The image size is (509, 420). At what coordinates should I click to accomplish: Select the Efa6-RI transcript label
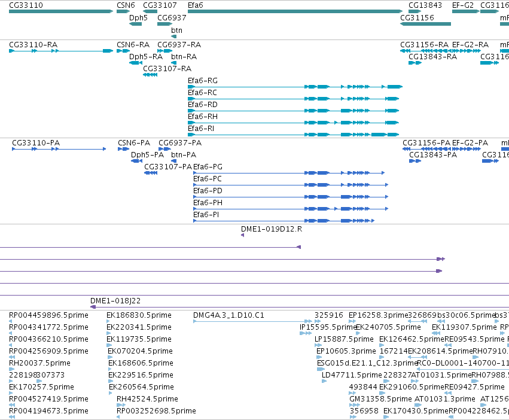[x=201, y=128]
